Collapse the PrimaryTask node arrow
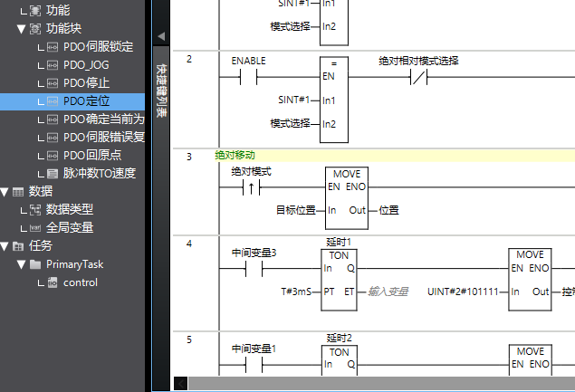This screenshot has width=575, height=392. [21, 264]
